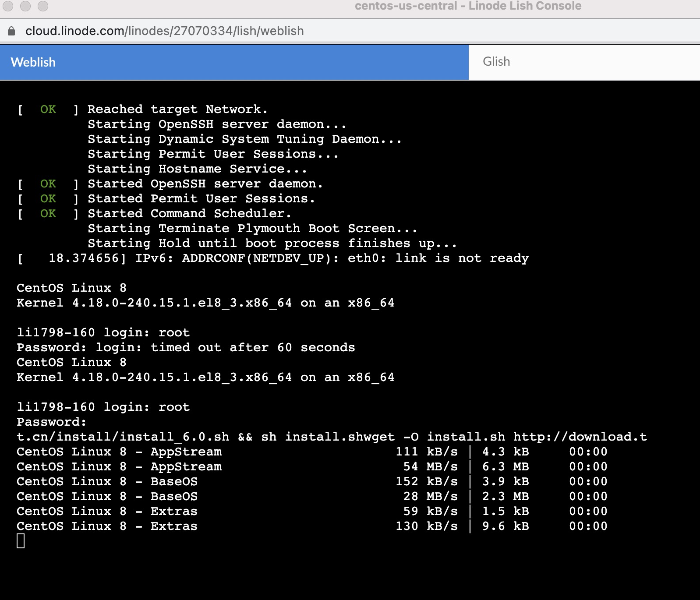Switch to the Glish tab

click(496, 62)
